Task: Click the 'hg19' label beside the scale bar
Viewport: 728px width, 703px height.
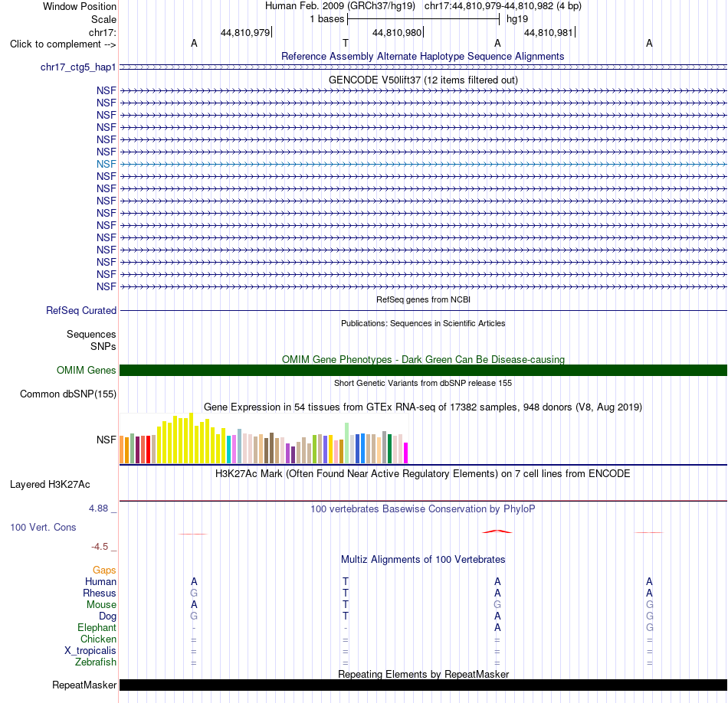Action: click(x=517, y=19)
